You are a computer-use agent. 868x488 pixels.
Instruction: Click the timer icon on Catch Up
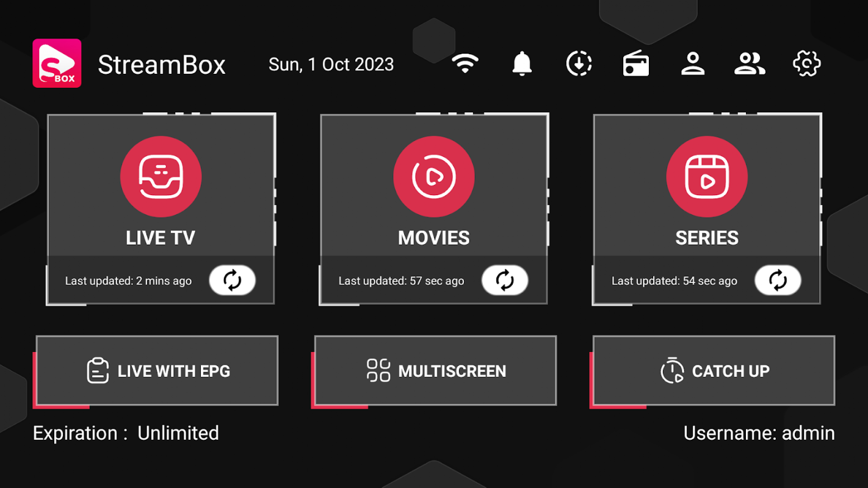[x=672, y=370]
